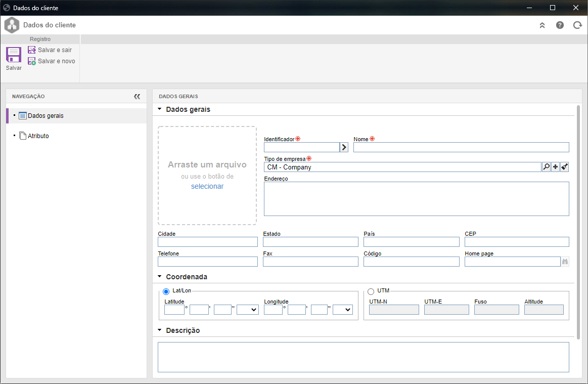Viewport: 588px width, 384px height.
Task: Click the Longitude degrees field
Action: coord(274,310)
